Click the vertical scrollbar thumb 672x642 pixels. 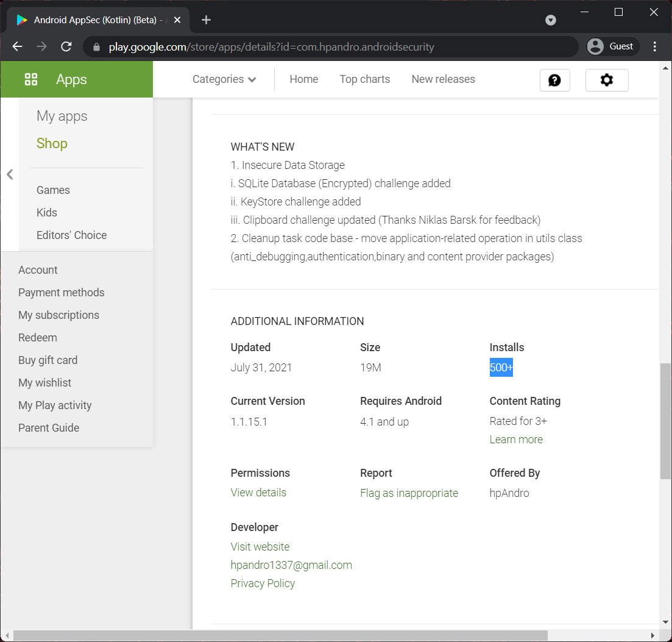(x=665, y=421)
